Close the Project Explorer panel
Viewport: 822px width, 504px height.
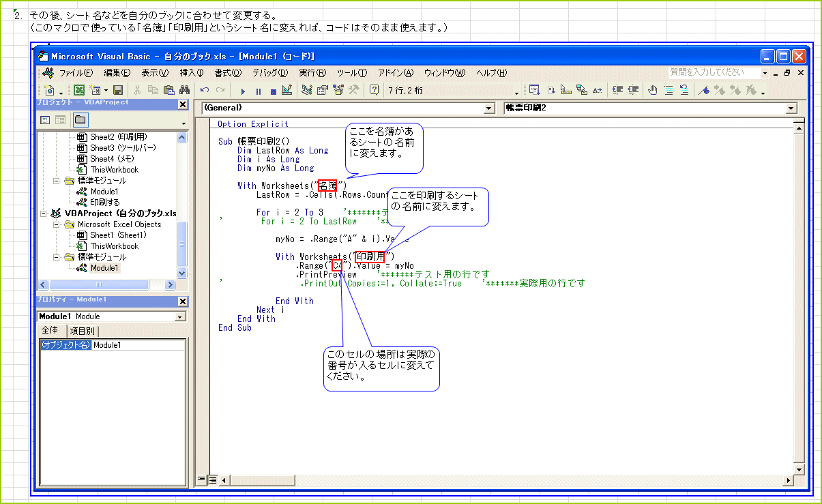click(183, 104)
